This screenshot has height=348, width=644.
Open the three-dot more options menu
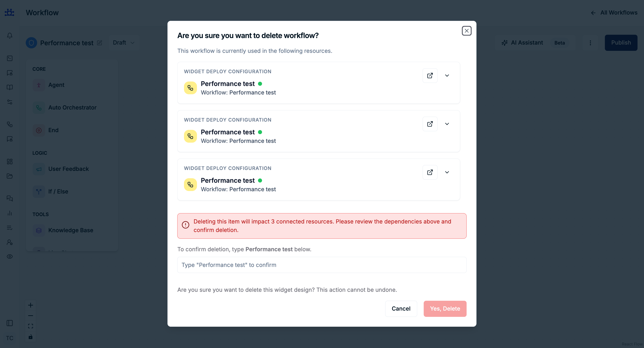590,43
